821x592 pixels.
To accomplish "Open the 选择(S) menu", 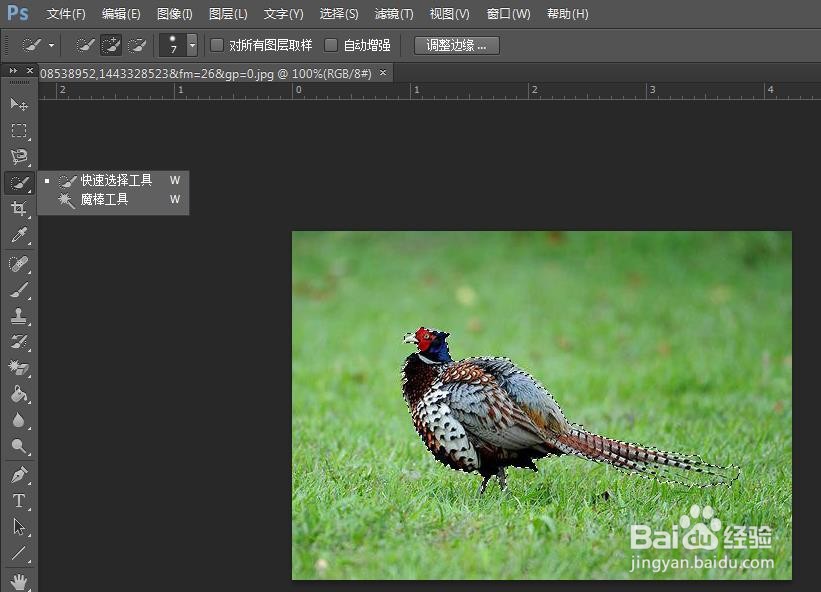I will 339,14.
